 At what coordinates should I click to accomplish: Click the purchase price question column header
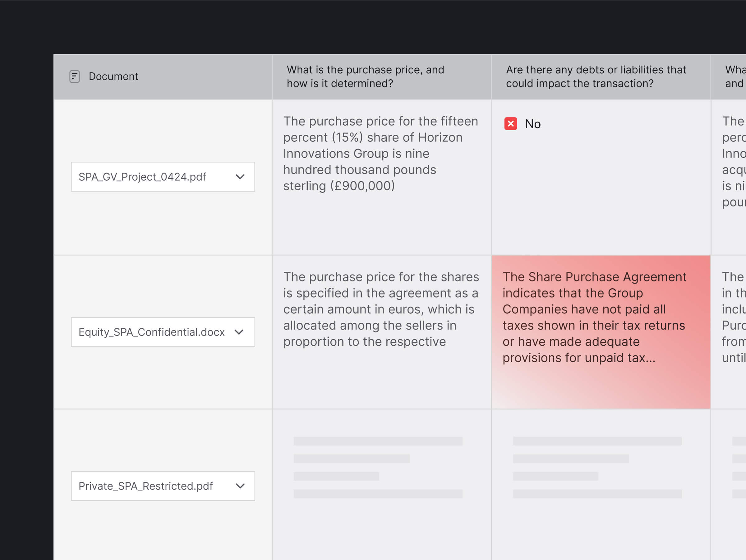365,76
